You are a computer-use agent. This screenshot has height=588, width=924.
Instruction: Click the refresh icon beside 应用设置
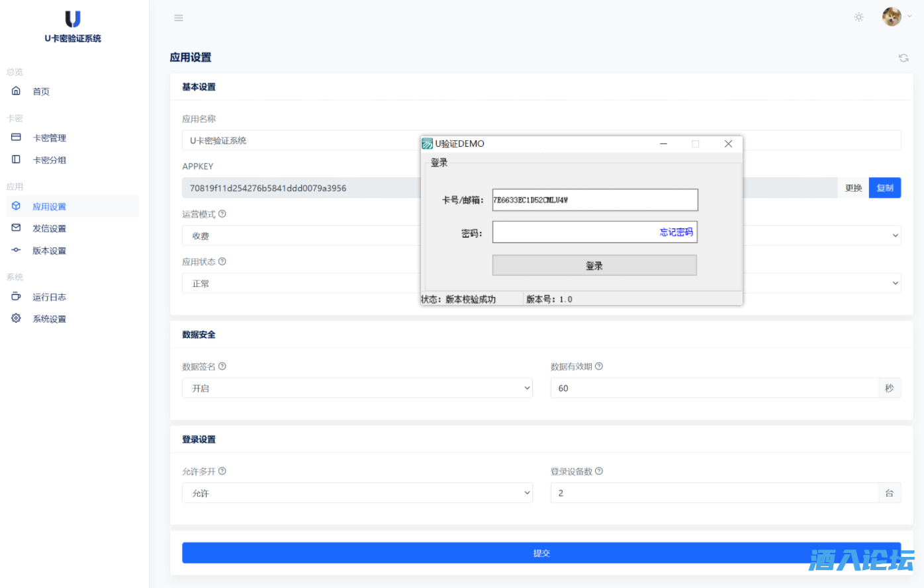pyautogui.click(x=903, y=58)
